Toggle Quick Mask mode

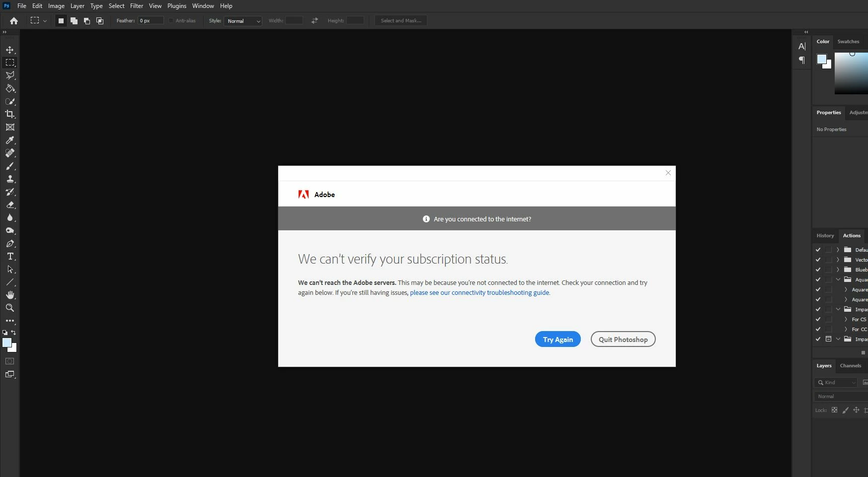coord(10,361)
